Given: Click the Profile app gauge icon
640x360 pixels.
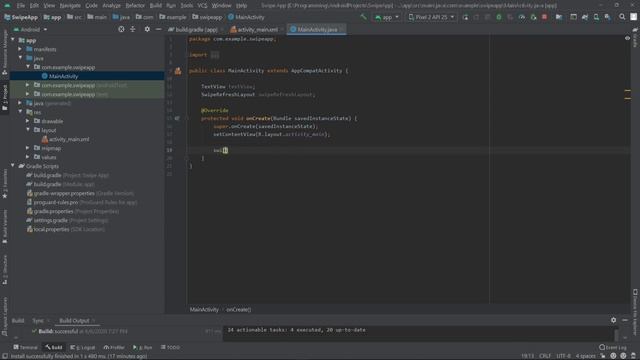Looking at the screenshot, I should pos(522,17).
